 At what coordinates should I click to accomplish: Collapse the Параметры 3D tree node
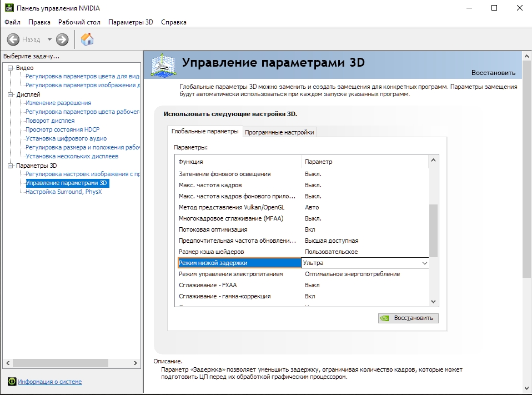pos(11,166)
